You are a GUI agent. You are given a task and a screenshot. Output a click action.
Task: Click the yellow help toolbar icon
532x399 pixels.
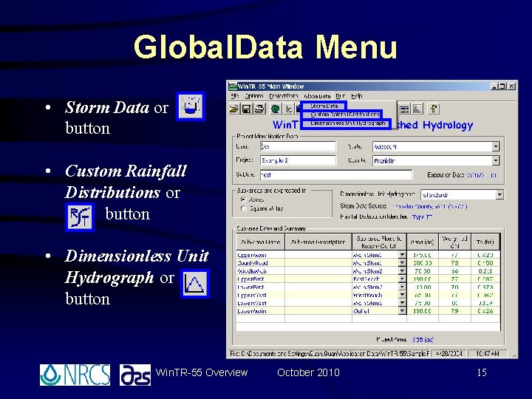(433, 109)
